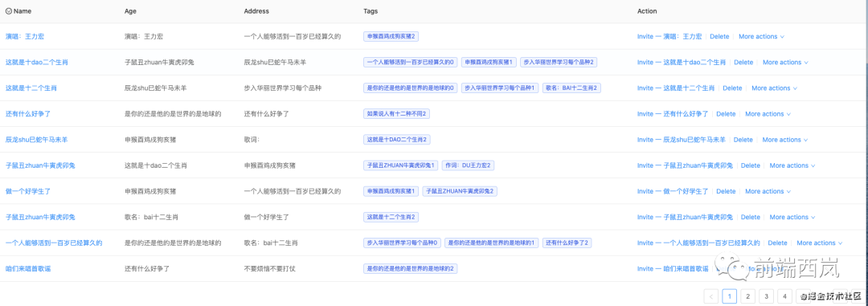
Task: Open the name link 演唱:王力宏
Action: pos(25,36)
